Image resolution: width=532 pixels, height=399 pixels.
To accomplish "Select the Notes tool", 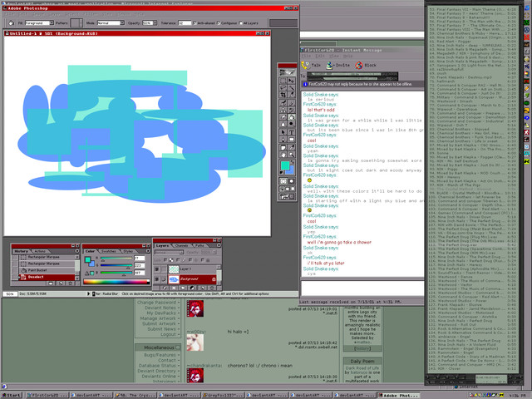I will [x=283, y=147].
